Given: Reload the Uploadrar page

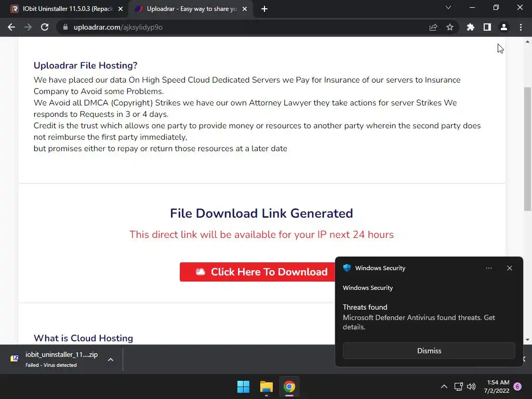Looking at the screenshot, I should pos(45,27).
